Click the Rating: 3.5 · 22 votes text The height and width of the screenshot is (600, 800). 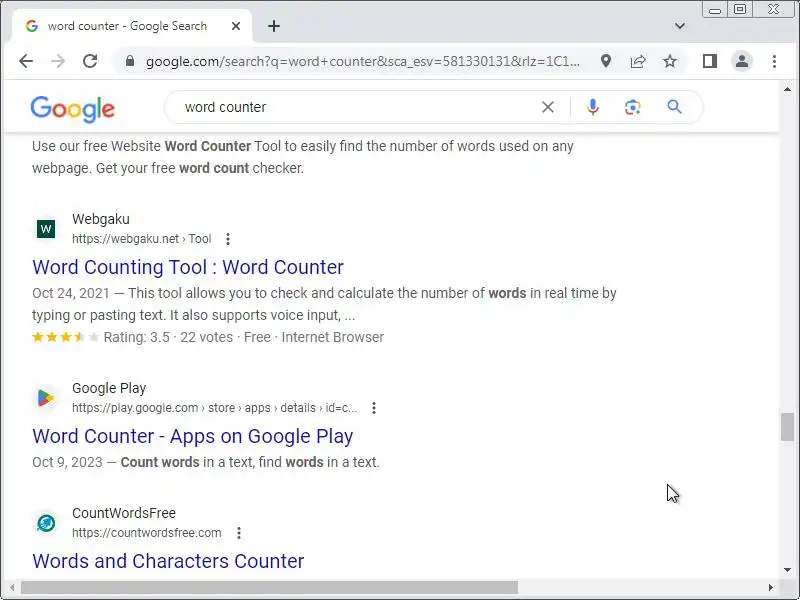tap(168, 337)
